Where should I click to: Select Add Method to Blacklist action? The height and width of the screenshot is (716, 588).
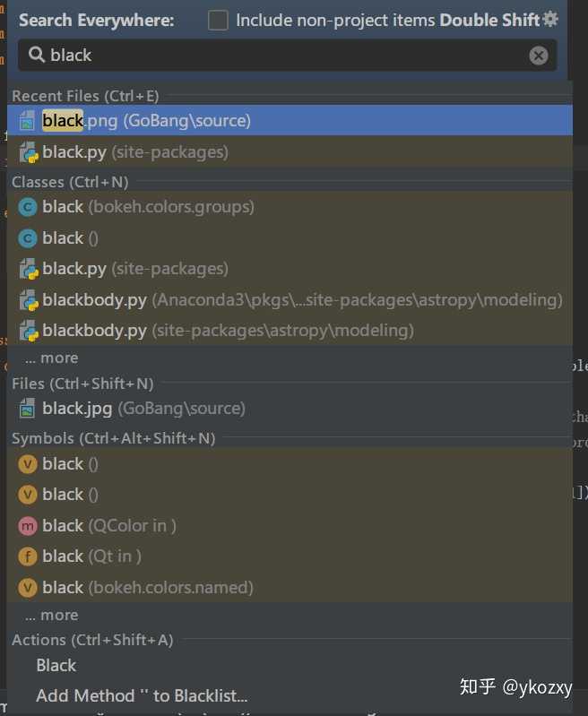pyautogui.click(x=142, y=696)
